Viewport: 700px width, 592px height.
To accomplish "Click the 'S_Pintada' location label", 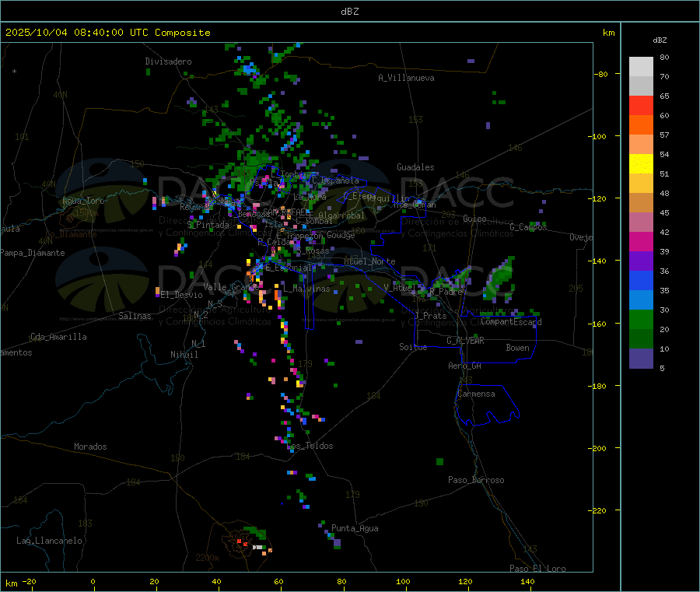I will pos(208,225).
